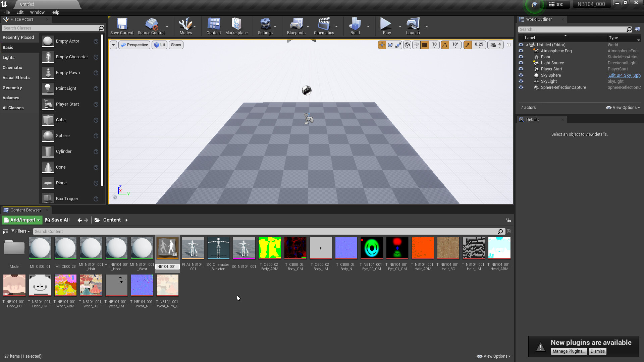
Task: Select the translate gizmo in the viewport toolbar
Action: [382, 45]
